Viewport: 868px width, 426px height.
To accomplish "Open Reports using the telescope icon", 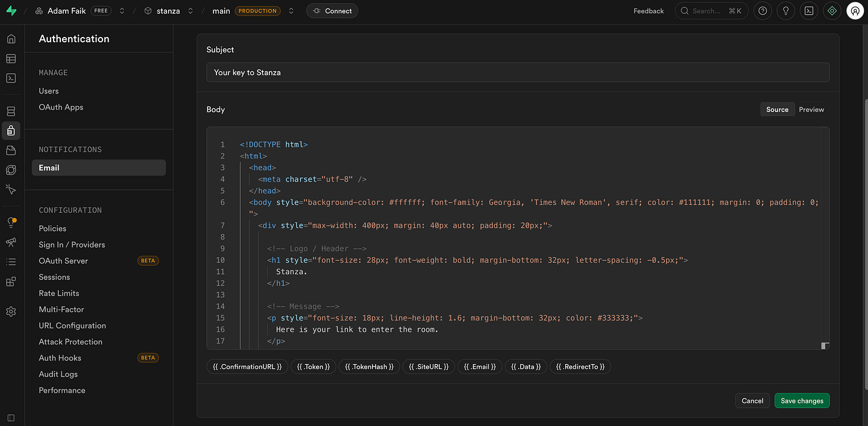I will (11, 242).
